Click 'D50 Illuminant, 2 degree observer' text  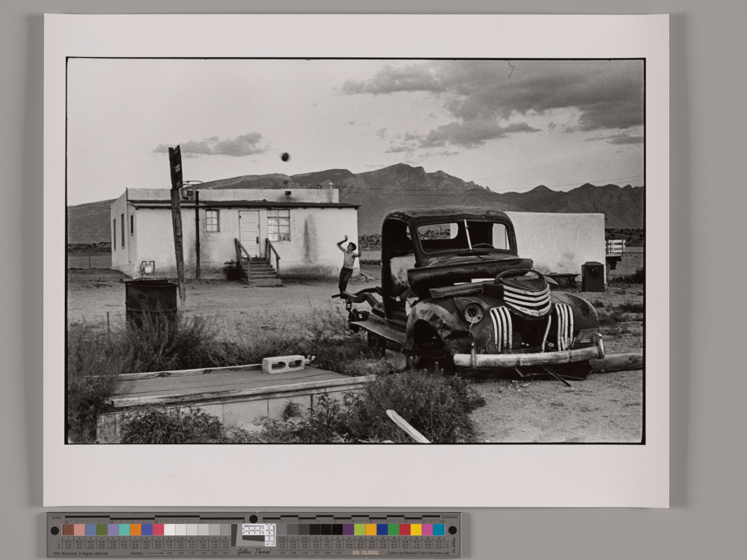(x=81, y=553)
